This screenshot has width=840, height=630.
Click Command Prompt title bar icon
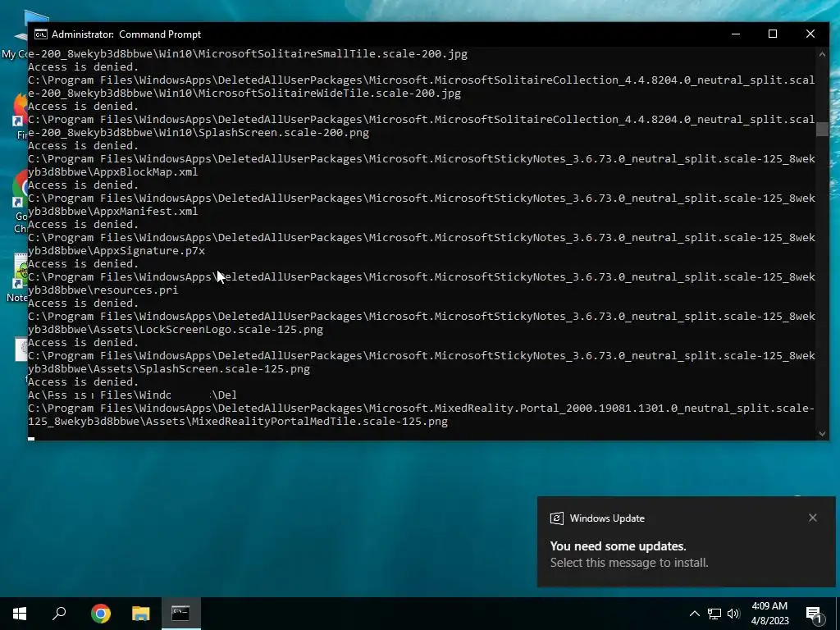[41, 34]
